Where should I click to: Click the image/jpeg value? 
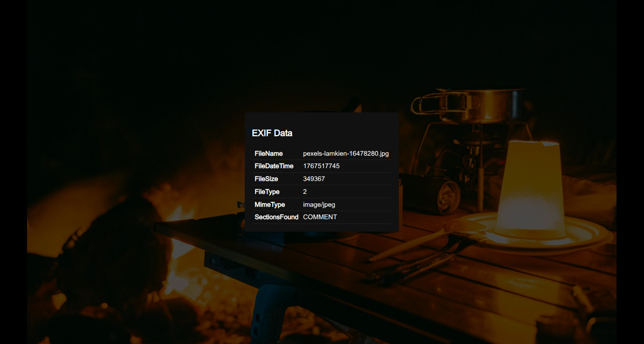pos(319,205)
